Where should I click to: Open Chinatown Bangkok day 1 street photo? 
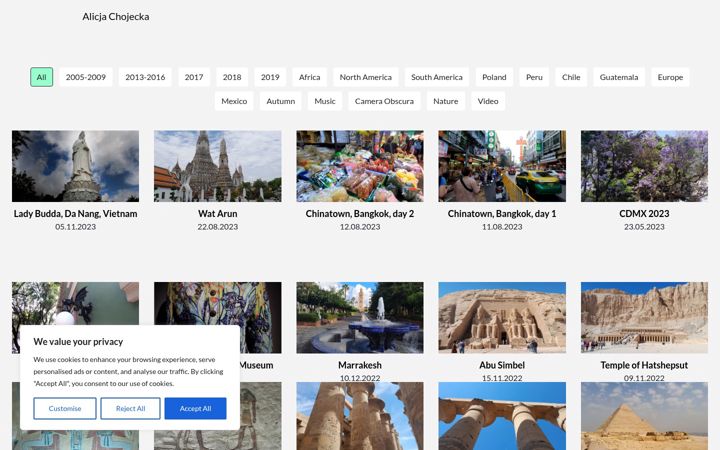pos(502,166)
